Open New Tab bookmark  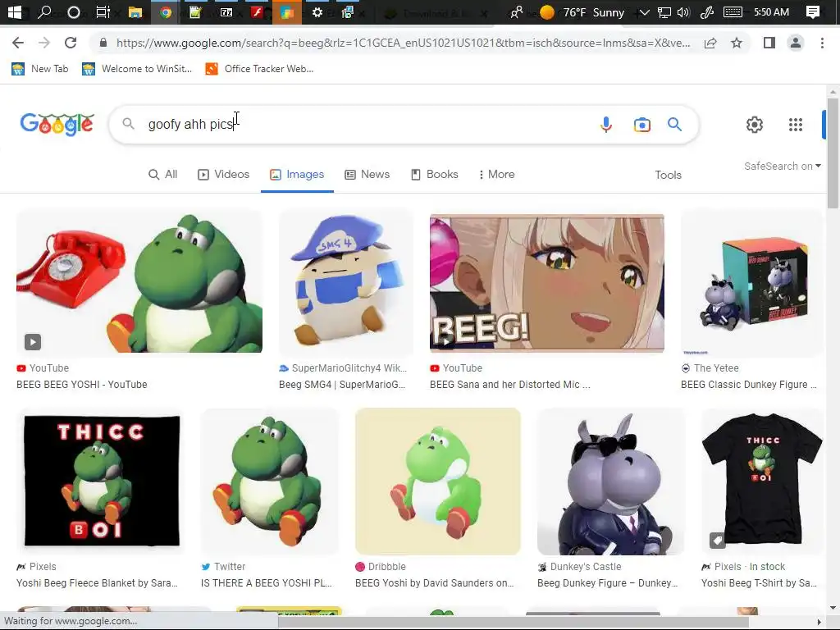pos(40,69)
